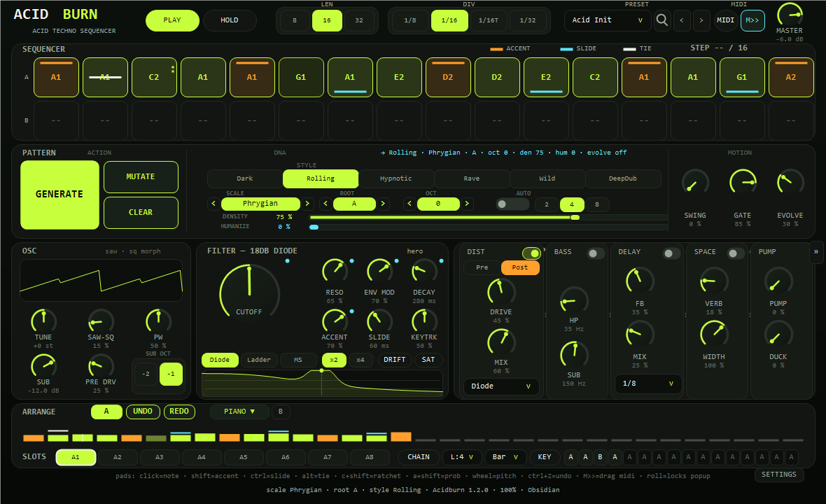Click the KEYTRK knob
Screen dimensions: 826x504
pos(424,321)
